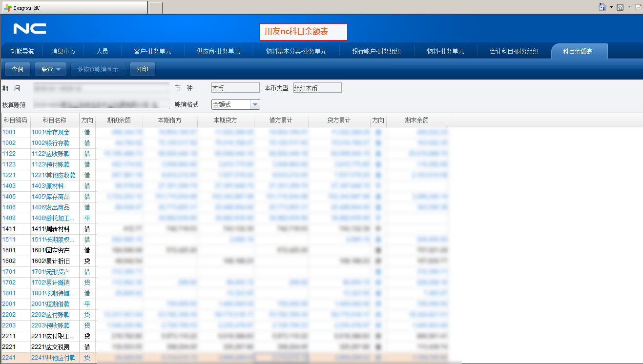Viewport: 643px width, 364px height.
Task: Go to the 供应商-业务单元 tab
Action: point(218,51)
